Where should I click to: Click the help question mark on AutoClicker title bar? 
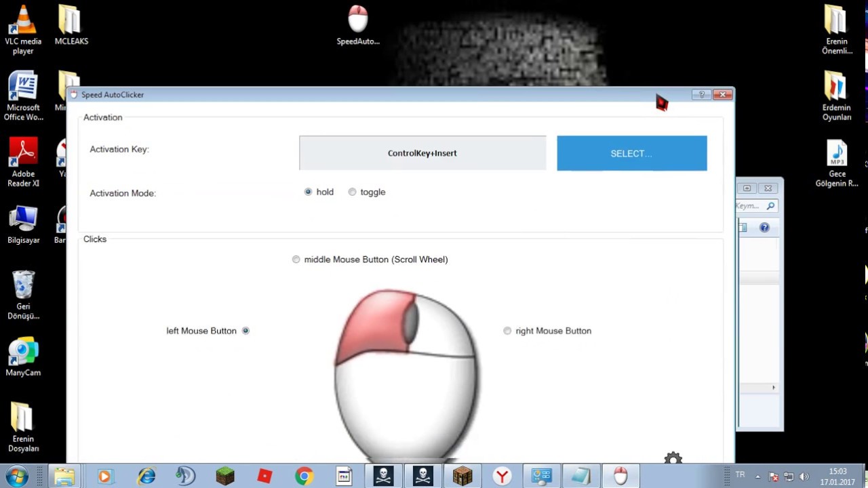point(701,94)
